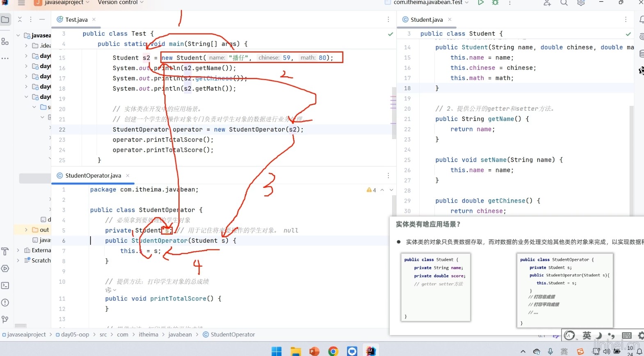Image resolution: width=644 pixels, height=356 pixels.
Task: Open the Search Everywhere magnifier
Action: 564,3
